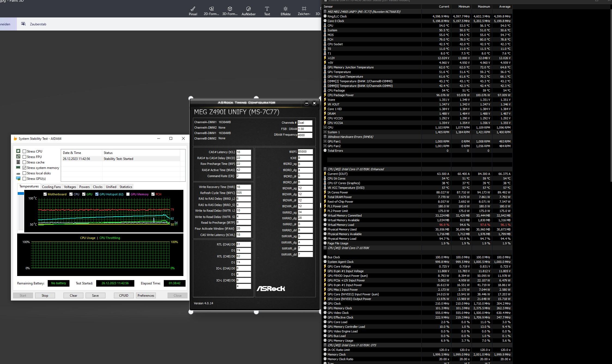Switch to the Cooling Fans tab
The height and width of the screenshot is (364, 612).
(x=51, y=187)
